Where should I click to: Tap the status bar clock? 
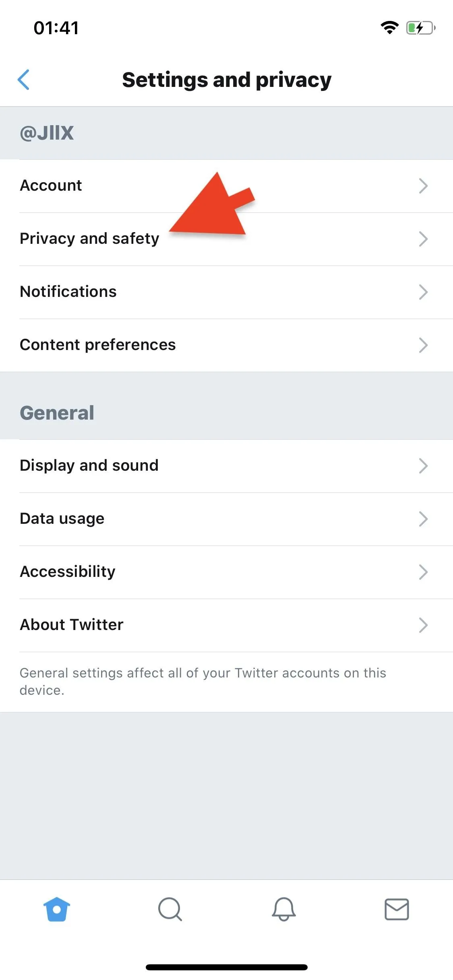pyautogui.click(x=56, y=28)
